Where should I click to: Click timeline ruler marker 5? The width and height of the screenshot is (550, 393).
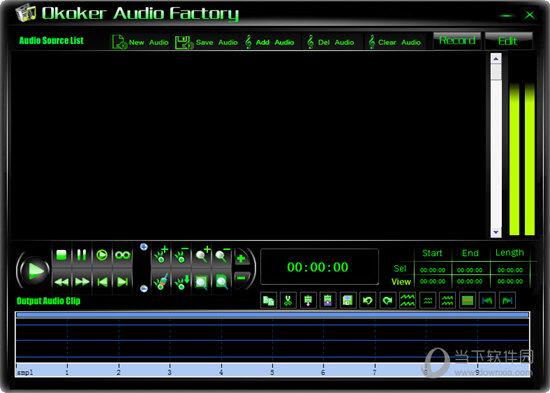[272, 372]
